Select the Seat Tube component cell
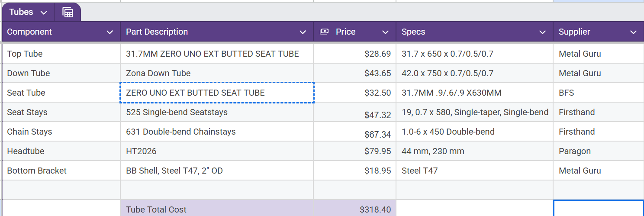This screenshot has height=216, width=644. point(61,93)
